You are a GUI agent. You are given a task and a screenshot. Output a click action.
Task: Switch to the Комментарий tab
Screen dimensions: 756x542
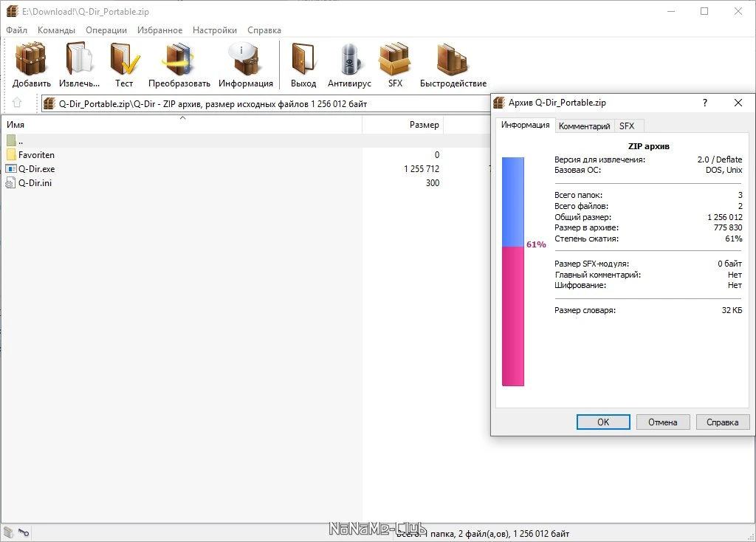click(585, 126)
